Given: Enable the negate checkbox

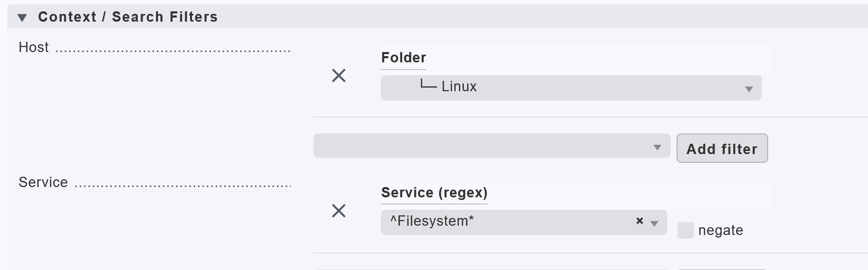Looking at the screenshot, I should pyautogui.click(x=685, y=230).
